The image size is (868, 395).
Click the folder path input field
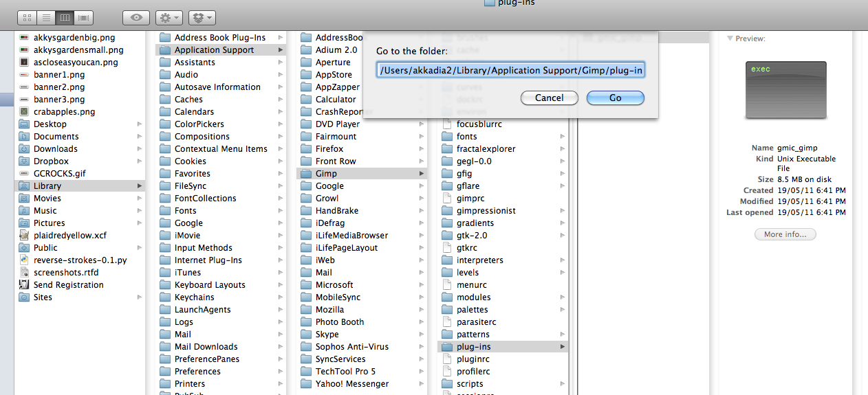coord(510,70)
